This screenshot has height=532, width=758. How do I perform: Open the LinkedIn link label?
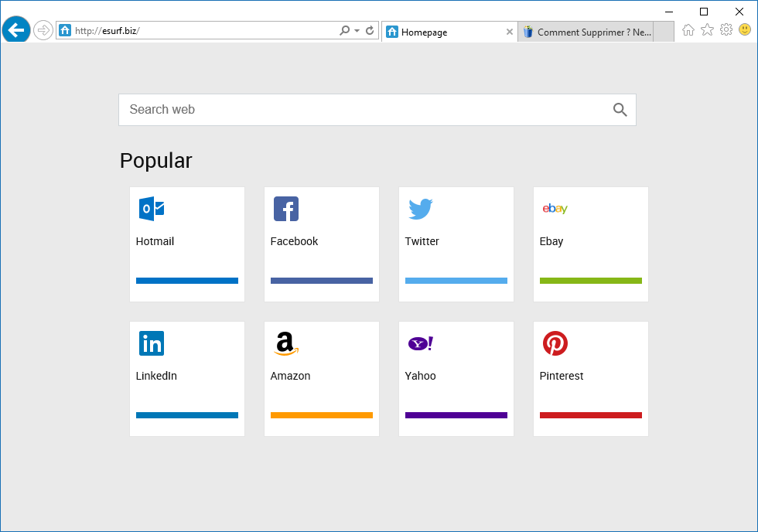point(156,376)
